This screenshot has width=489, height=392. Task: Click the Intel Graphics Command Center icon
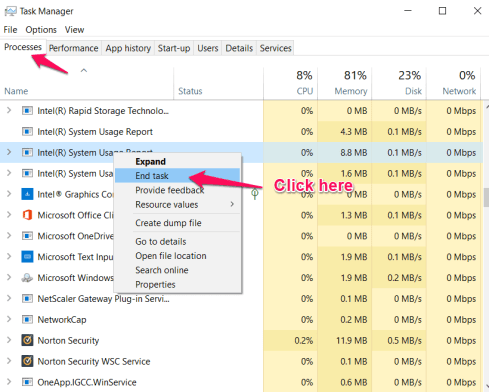point(27,194)
